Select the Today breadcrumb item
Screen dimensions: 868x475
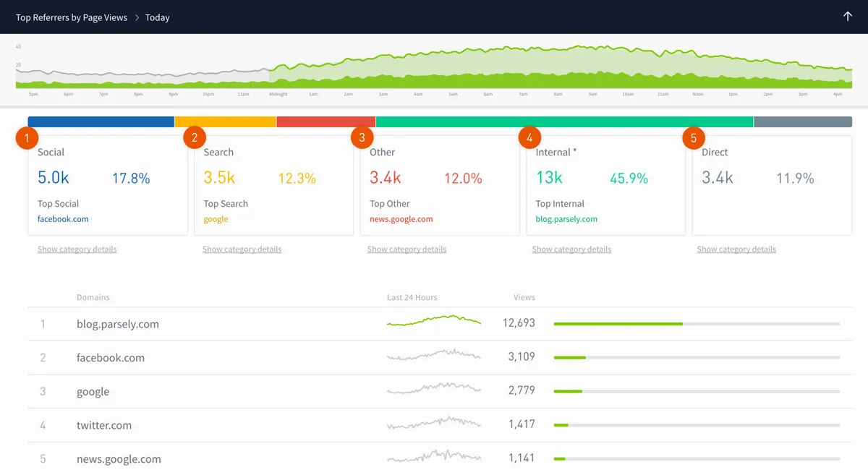click(x=157, y=17)
